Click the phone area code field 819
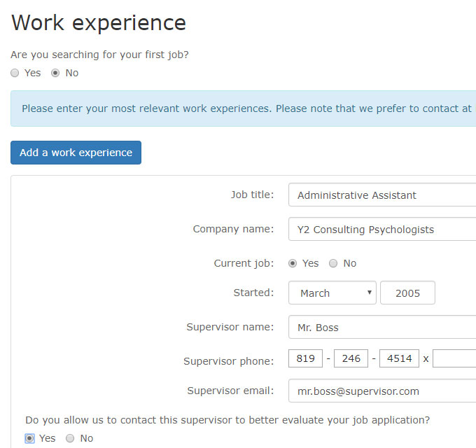 pyautogui.click(x=305, y=358)
